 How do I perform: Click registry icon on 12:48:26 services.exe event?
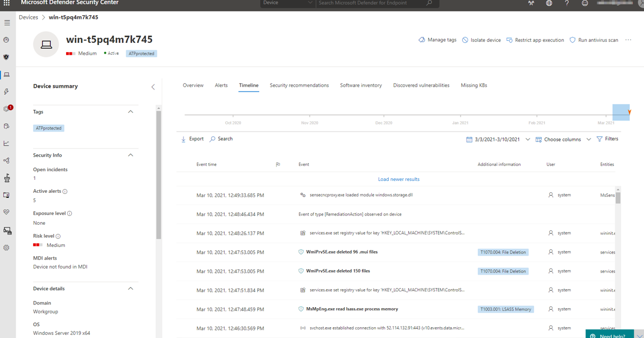pyautogui.click(x=303, y=233)
